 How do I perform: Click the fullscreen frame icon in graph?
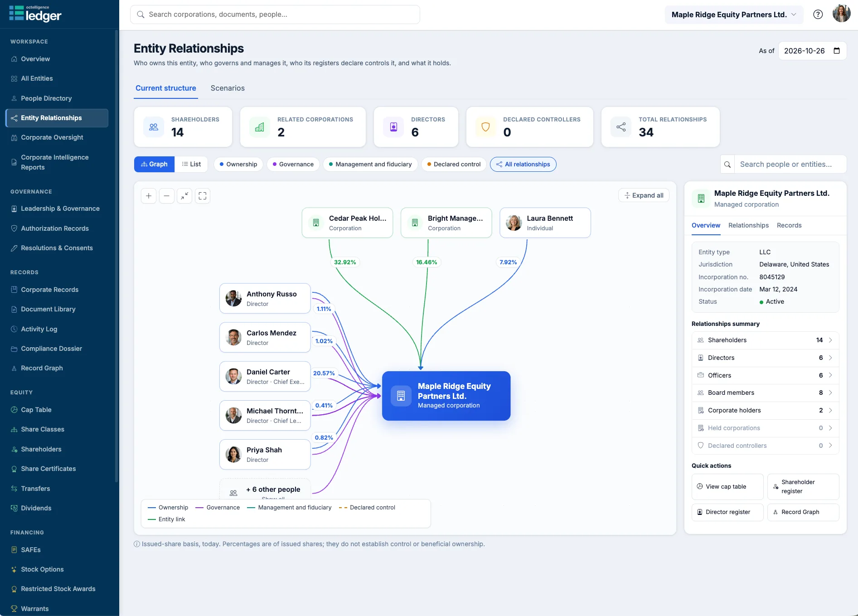pyautogui.click(x=203, y=196)
